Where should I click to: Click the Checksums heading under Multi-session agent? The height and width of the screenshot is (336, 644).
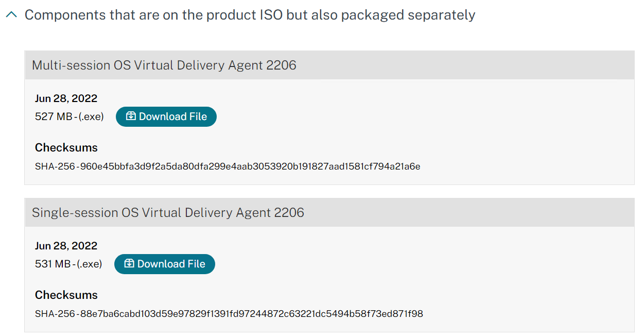[x=66, y=148]
